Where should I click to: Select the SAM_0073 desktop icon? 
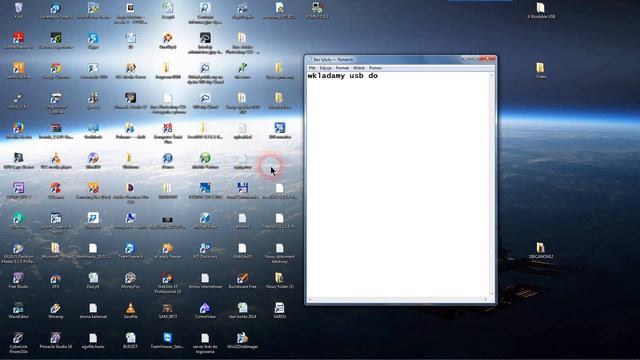click(167, 311)
